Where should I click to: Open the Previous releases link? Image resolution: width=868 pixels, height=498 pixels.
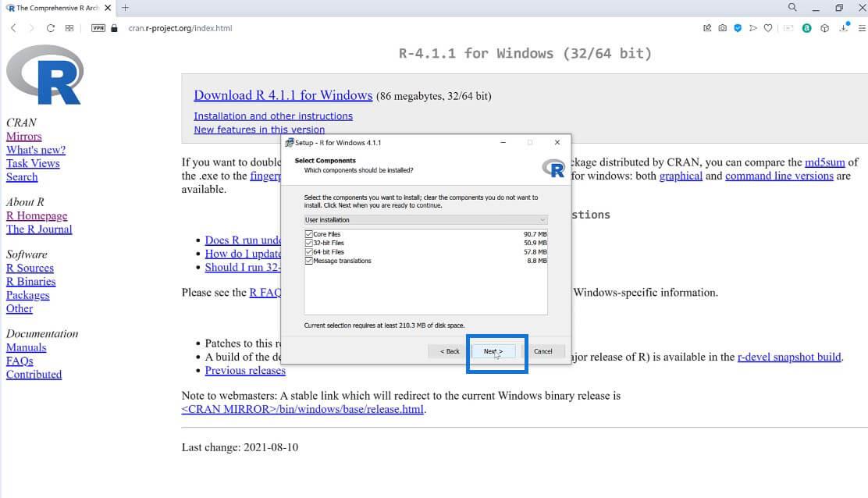point(245,371)
